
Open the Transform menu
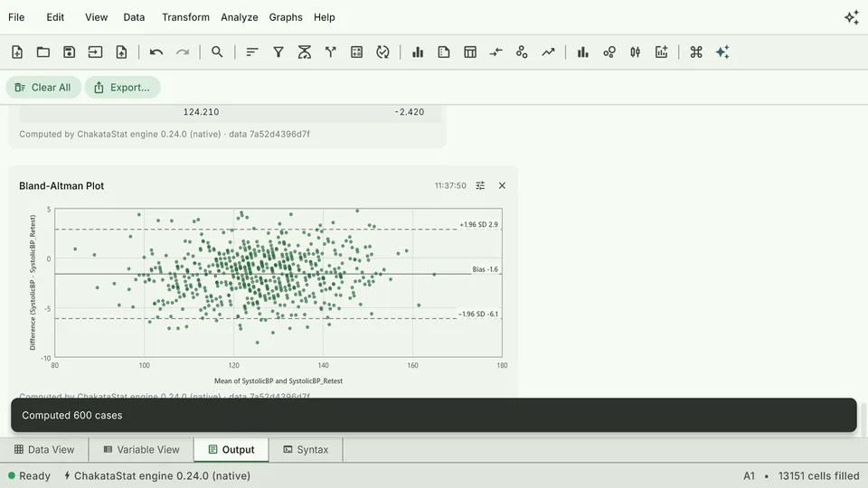click(186, 17)
